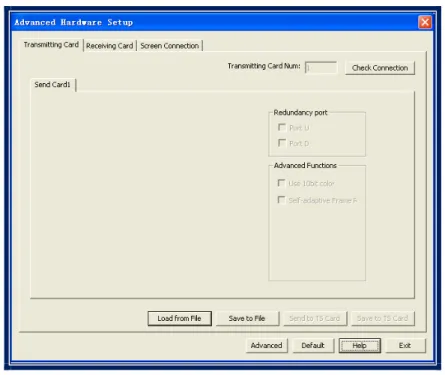Viewport: 445px width, 375px height.
Task: Enable Use 10bit color checkbox
Action: (x=282, y=183)
